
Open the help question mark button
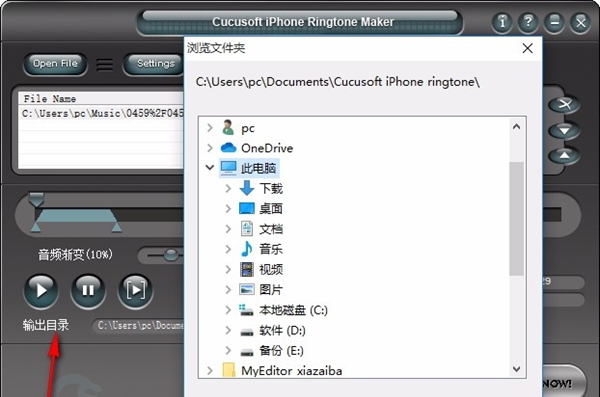pos(528,22)
